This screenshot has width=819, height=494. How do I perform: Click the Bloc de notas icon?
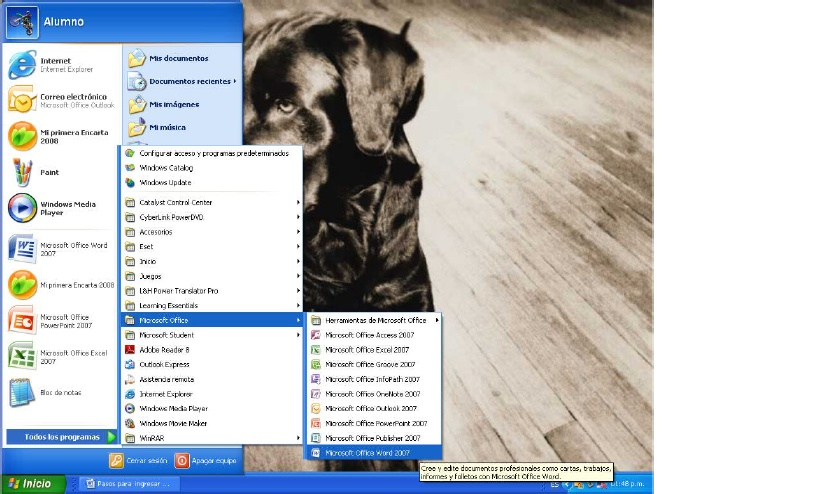(x=22, y=392)
